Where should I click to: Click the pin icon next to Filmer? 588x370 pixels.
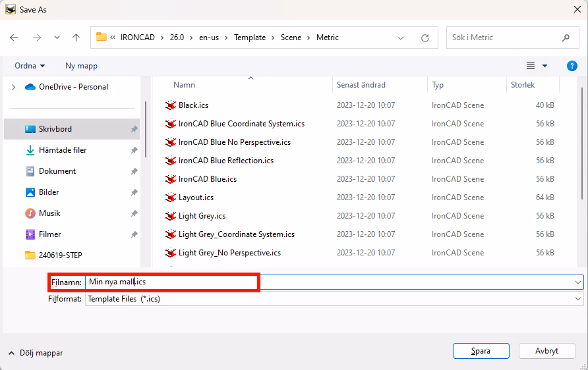pos(134,234)
